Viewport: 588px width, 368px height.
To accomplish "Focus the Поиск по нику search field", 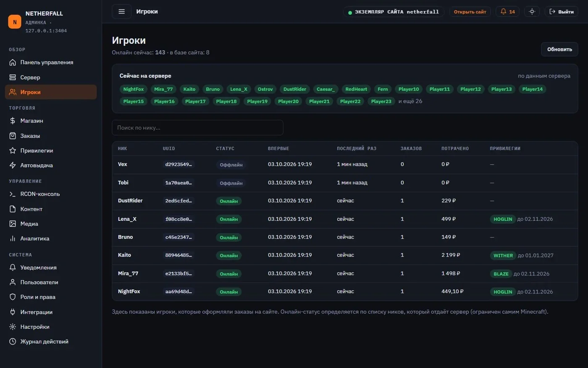I will point(197,127).
